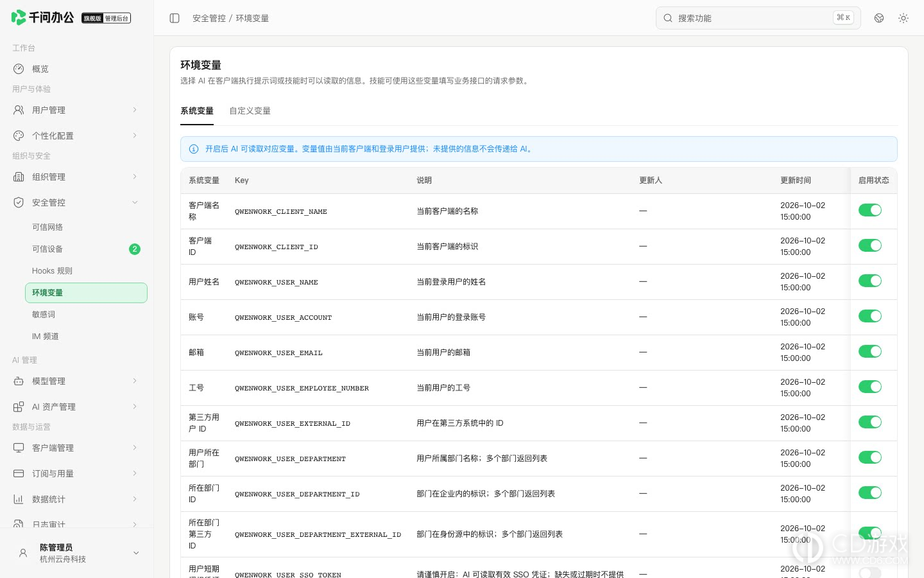Expand the 组织管理 chevron

coord(135,177)
